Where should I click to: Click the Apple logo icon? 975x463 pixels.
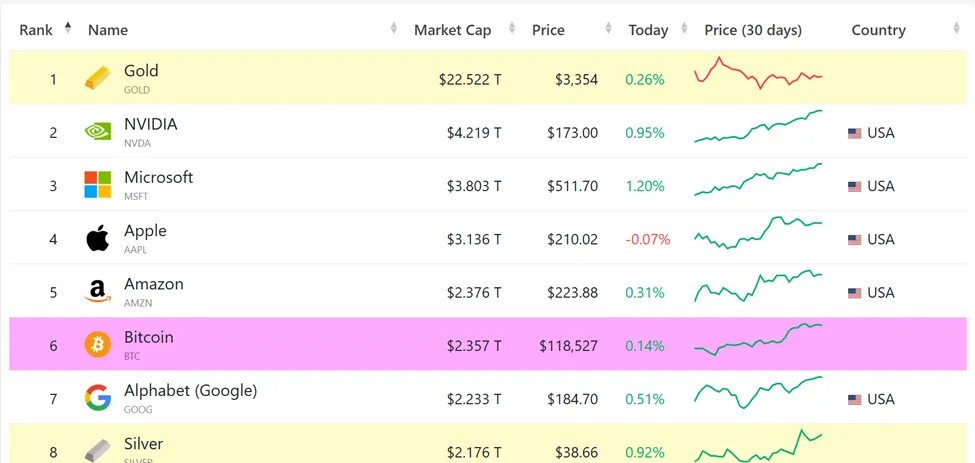pos(97,239)
